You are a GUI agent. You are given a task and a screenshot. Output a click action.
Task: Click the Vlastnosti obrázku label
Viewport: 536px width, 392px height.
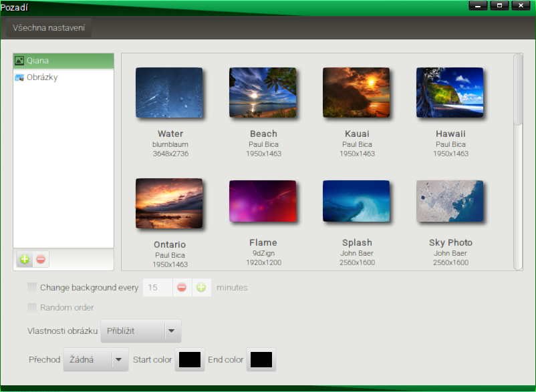(x=63, y=331)
